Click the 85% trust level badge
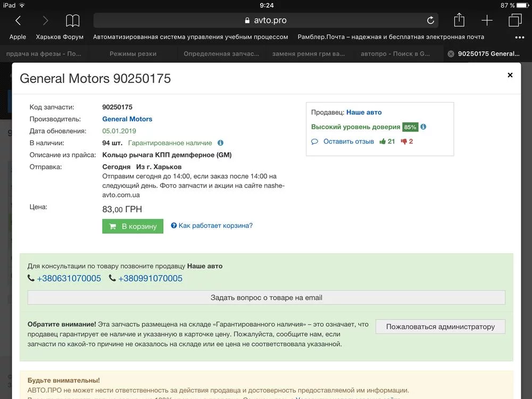The image size is (532, 399). coord(410,127)
